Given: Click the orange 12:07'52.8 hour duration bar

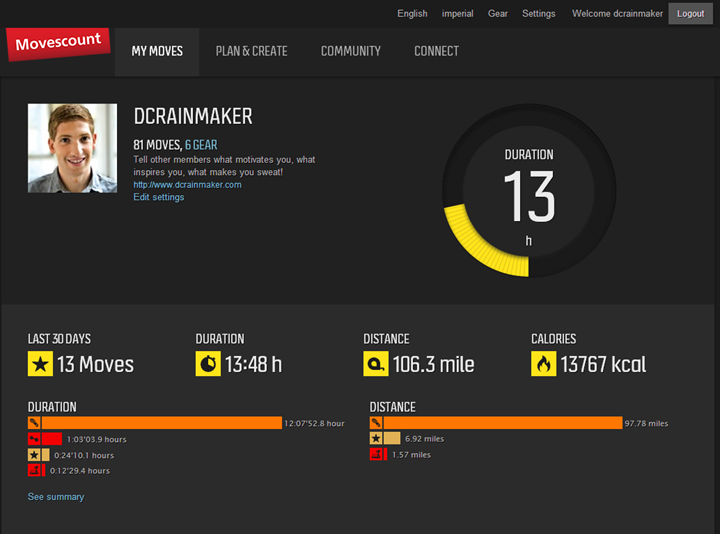Looking at the screenshot, I should pos(162,423).
